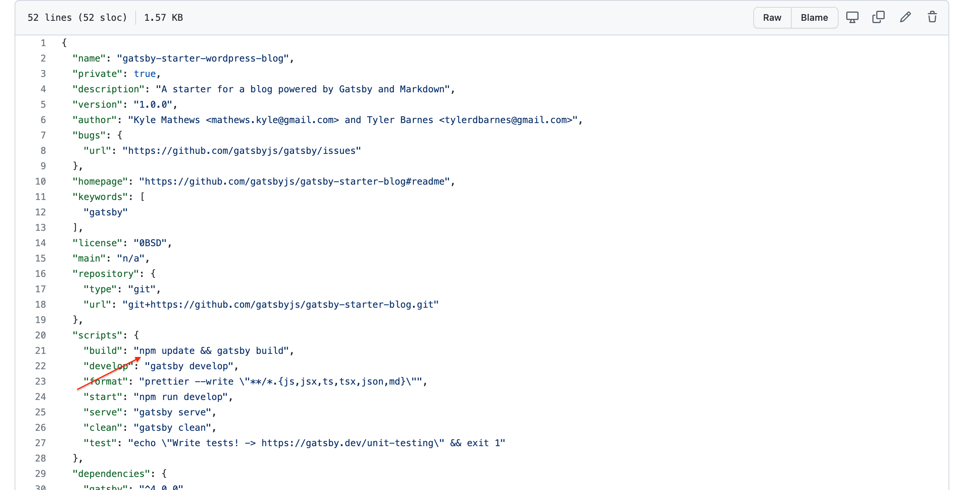The height and width of the screenshot is (490, 980).
Task: Select line number 5
Action: click(43, 105)
